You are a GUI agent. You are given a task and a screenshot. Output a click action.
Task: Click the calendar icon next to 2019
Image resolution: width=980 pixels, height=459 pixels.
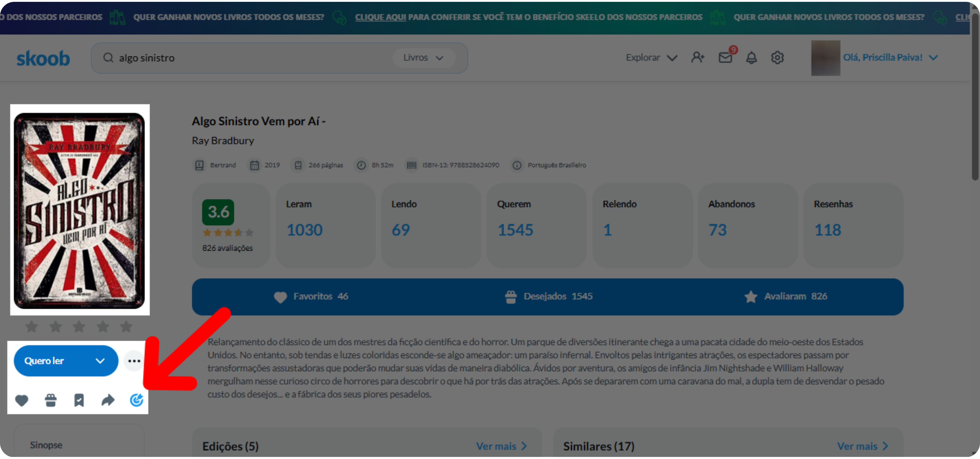pos(254,165)
